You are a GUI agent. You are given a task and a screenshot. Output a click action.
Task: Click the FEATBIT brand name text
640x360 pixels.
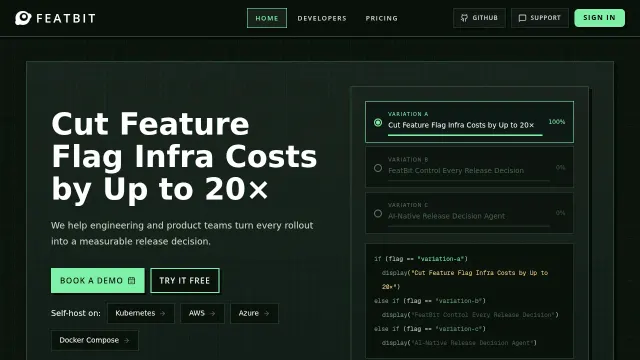pyautogui.click(x=66, y=18)
